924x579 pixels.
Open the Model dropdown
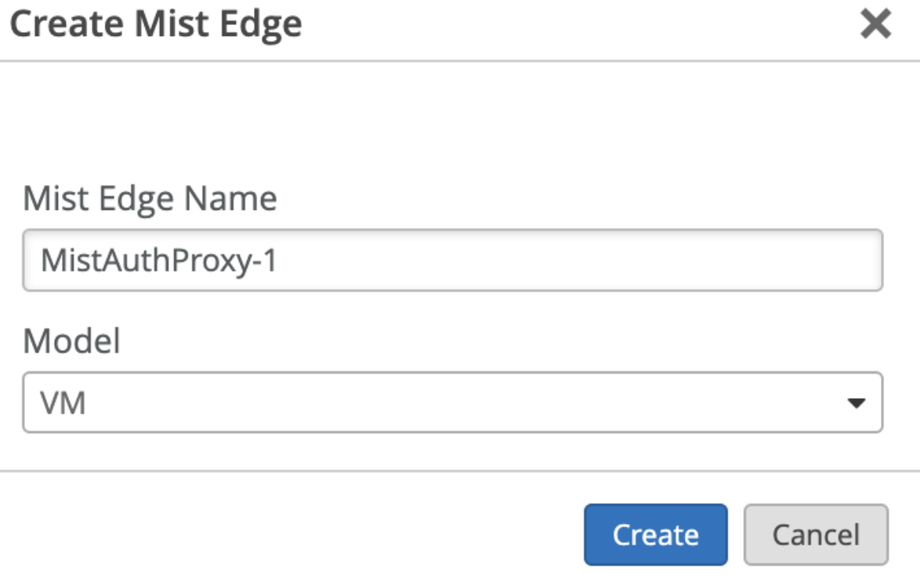[x=452, y=403]
